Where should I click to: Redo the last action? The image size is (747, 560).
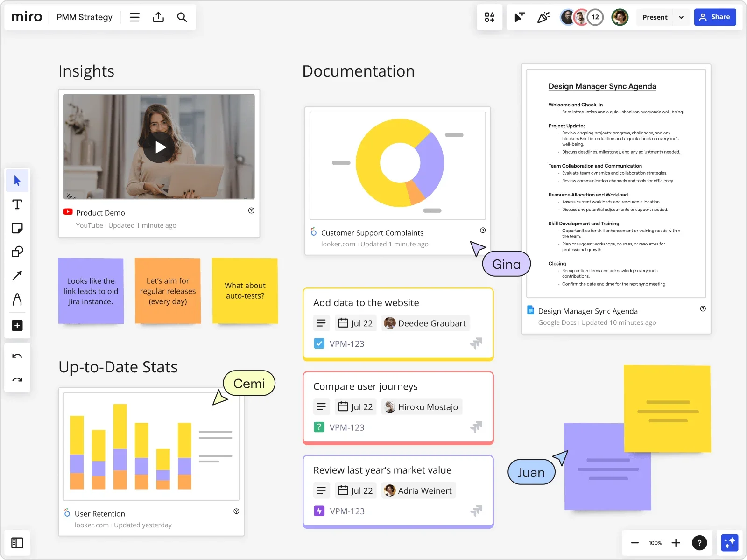[17, 379]
